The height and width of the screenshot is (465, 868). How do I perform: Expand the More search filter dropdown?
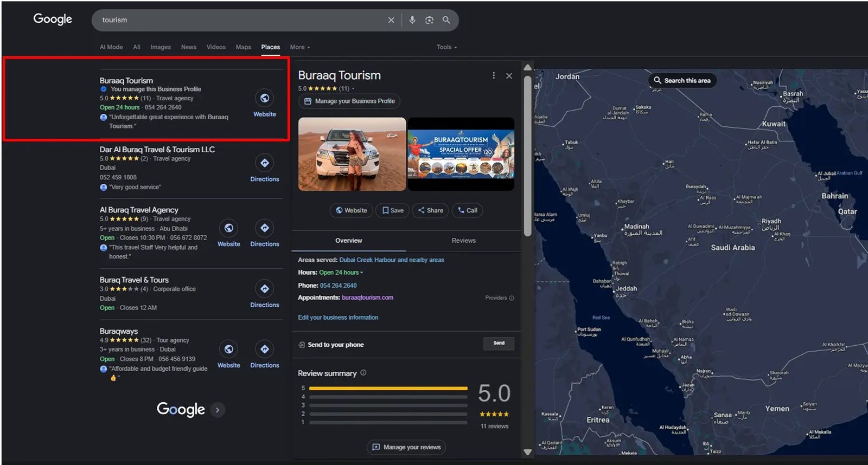click(299, 47)
